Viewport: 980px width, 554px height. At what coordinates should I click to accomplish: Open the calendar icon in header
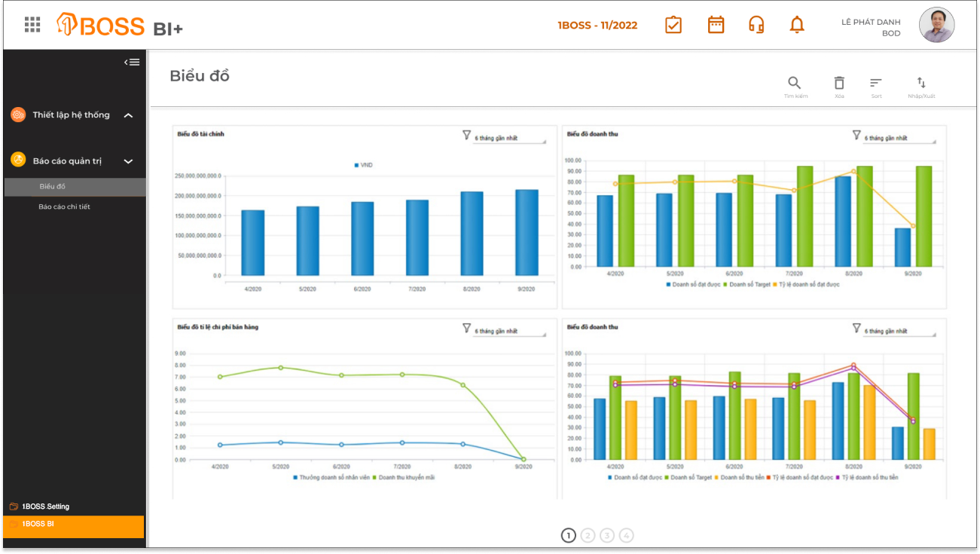coord(716,25)
